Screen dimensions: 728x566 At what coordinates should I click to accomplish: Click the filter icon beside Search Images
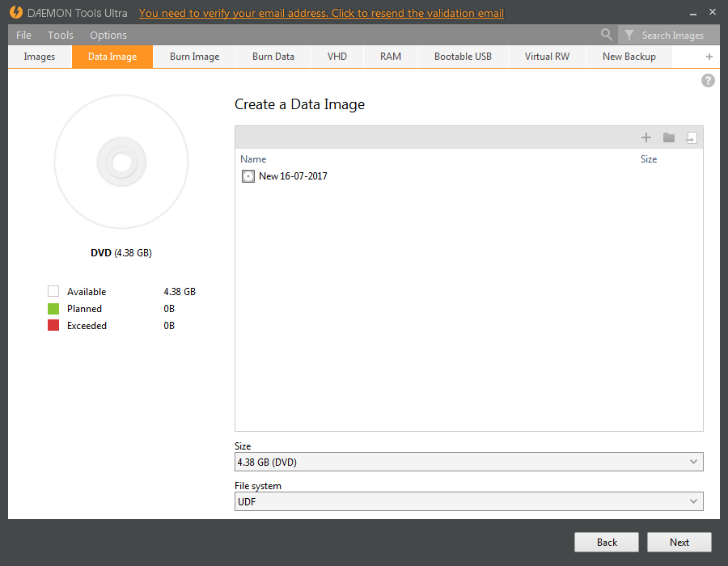pos(629,35)
